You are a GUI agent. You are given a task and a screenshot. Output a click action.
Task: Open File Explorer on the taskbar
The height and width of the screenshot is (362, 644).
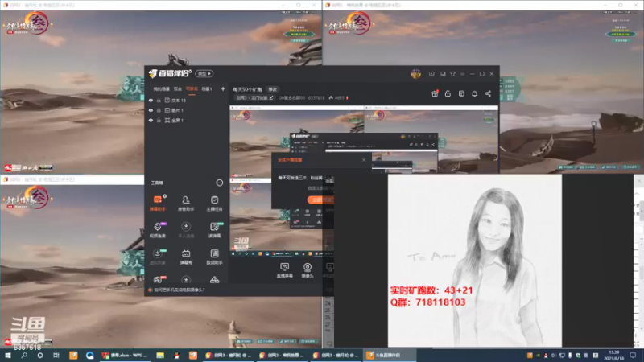(x=160, y=355)
